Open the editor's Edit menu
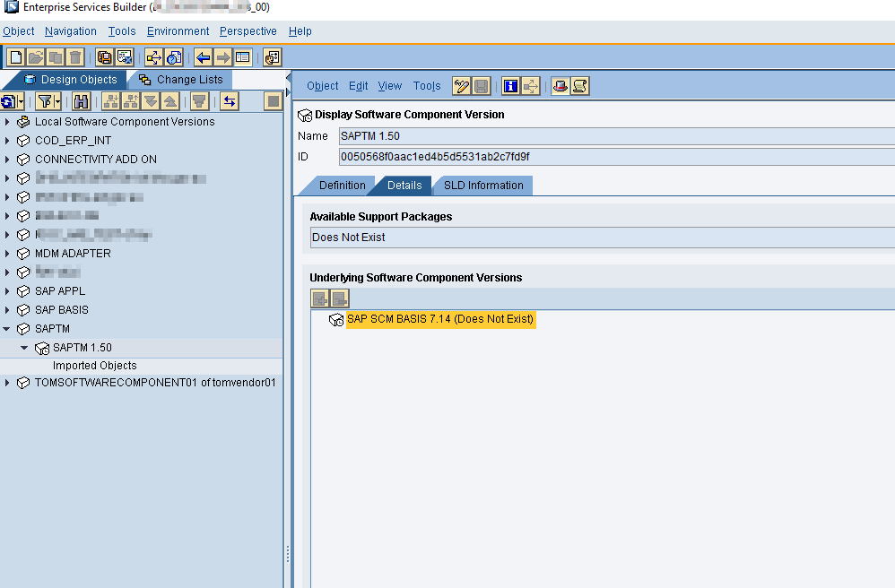Viewport: 895px width, 588px height. [x=358, y=86]
